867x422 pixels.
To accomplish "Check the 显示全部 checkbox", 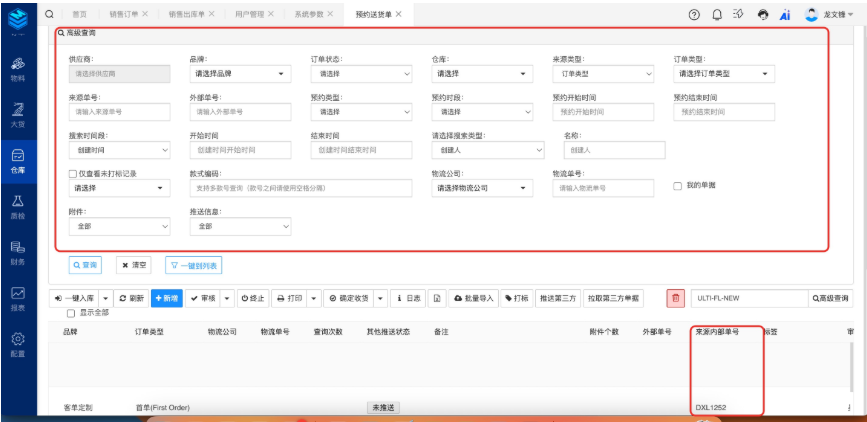I will tap(70, 313).
